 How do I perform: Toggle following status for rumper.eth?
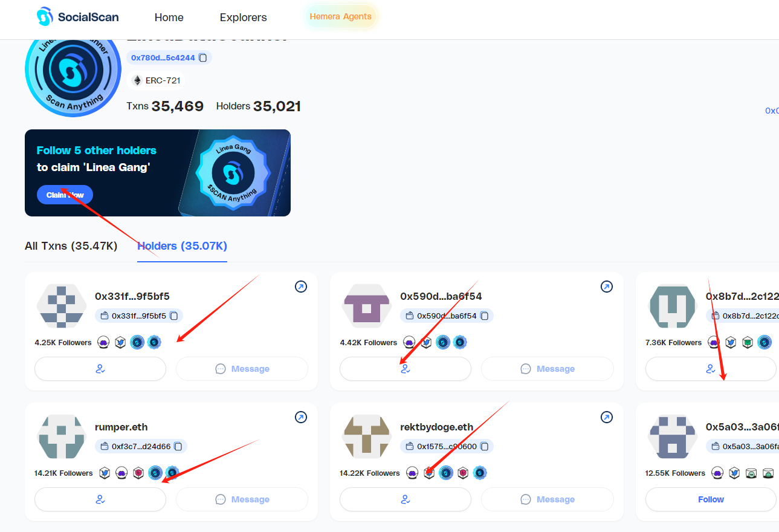pos(100,499)
